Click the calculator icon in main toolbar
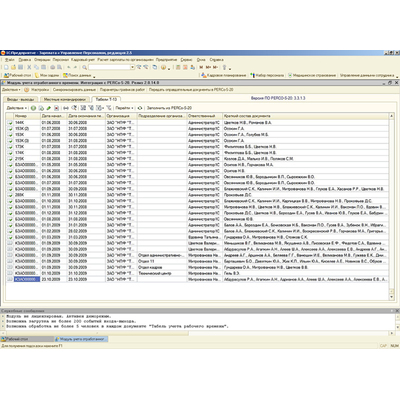Viewport: 400px width, 400px height. [178, 67]
